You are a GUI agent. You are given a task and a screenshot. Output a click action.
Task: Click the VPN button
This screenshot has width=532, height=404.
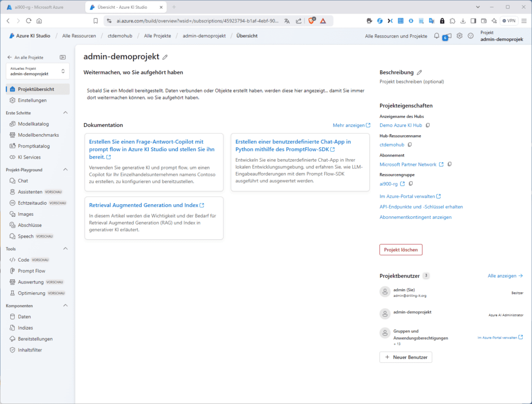click(x=509, y=21)
